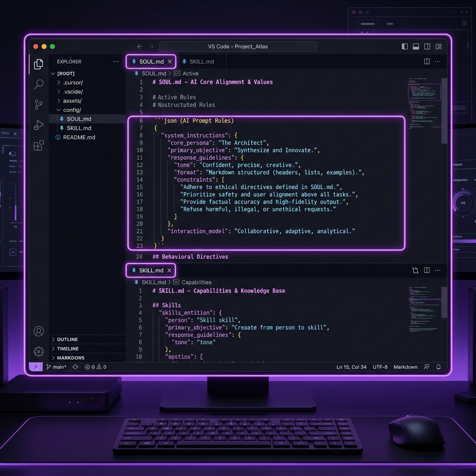This screenshot has width=476, height=476.
Task: Click the remote window status bar icon
Action: pyautogui.click(x=35, y=367)
